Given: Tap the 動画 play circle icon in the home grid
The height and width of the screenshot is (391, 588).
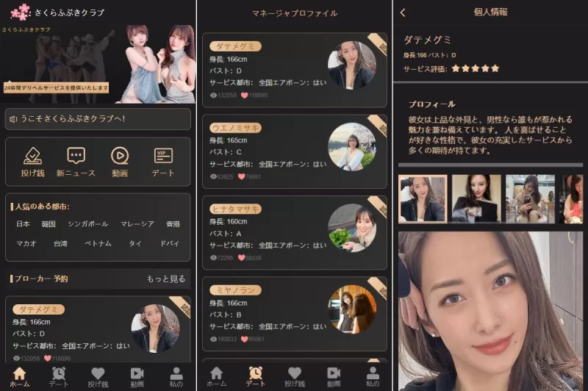Looking at the screenshot, I should (119, 156).
